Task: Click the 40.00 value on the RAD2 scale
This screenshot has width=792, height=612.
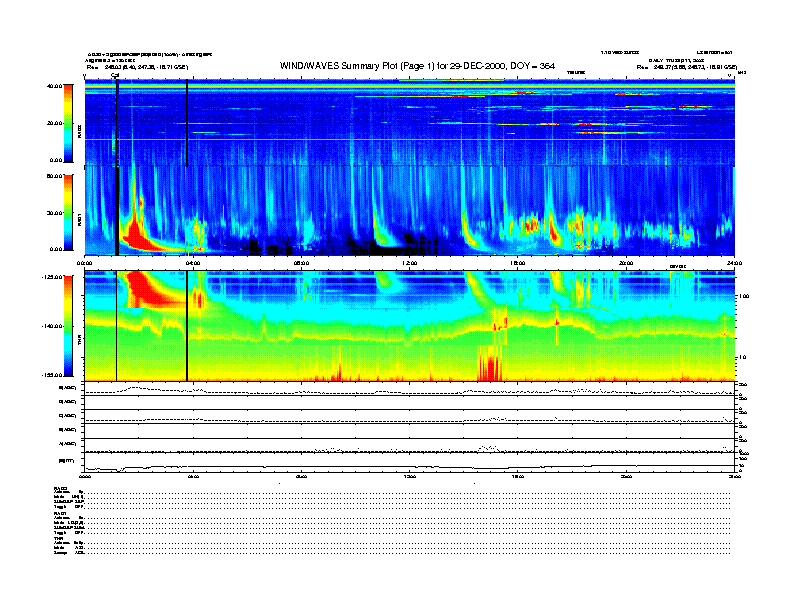Action: pyautogui.click(x=55, y=86)
